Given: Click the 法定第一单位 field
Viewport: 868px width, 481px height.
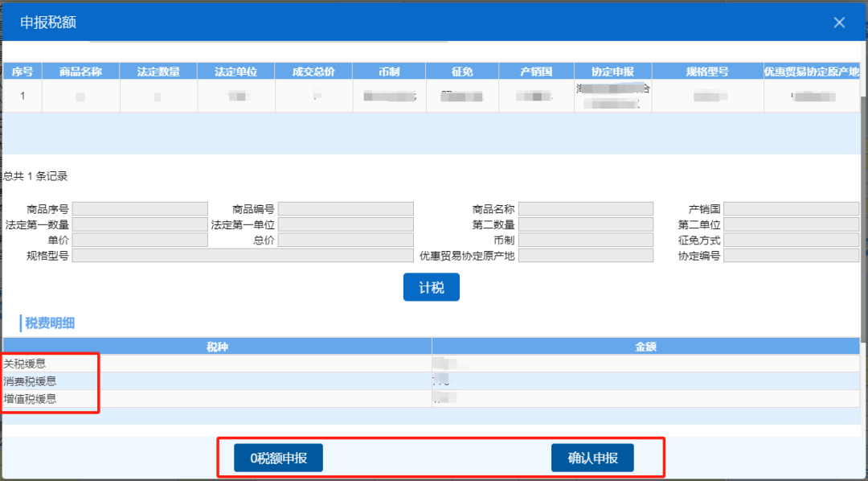Looking at the screenshot, I should [346, 224].
